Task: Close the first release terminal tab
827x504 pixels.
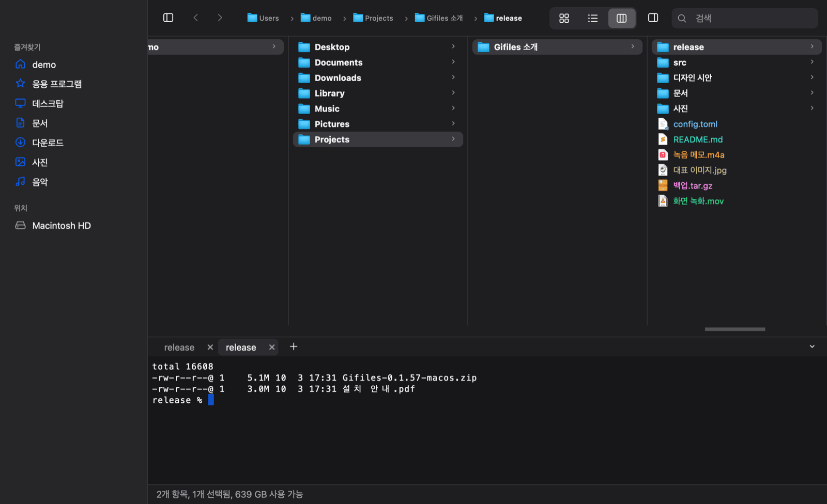Action: 210,348
